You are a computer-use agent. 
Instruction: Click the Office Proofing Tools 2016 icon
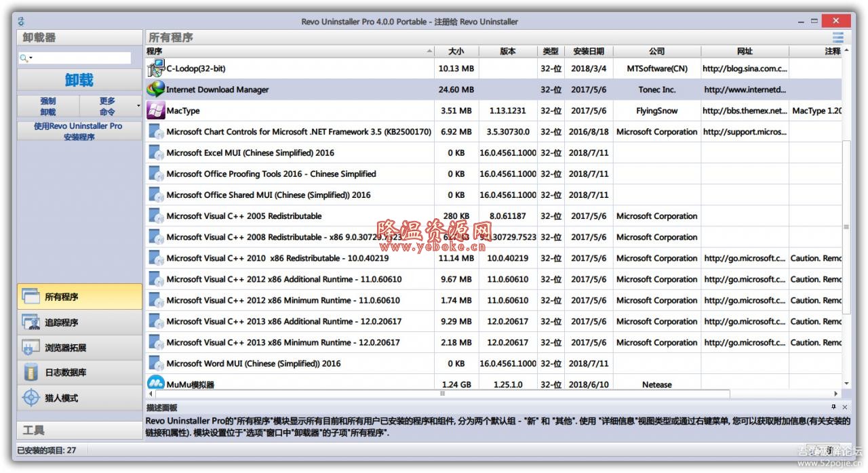click(x=156, y=173)
